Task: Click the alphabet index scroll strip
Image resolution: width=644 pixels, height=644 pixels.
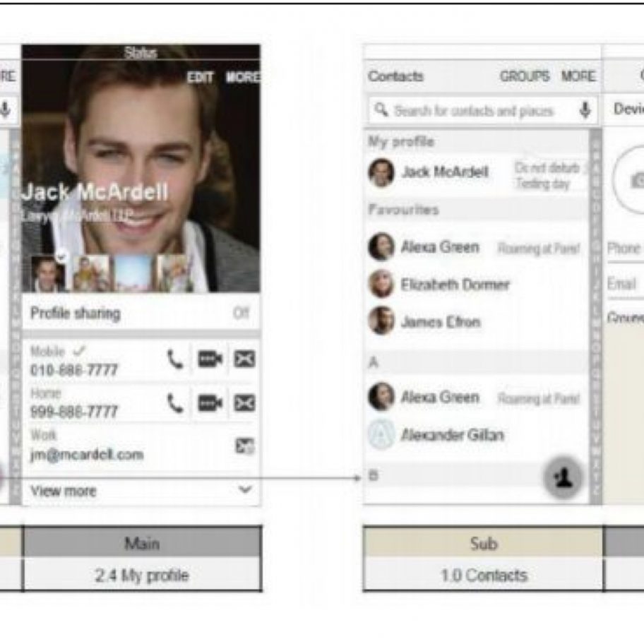Action: pos(595,318)
